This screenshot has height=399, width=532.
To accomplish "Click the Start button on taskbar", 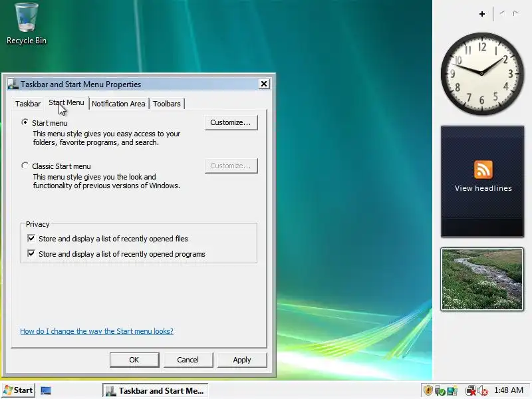I will 19,390.
